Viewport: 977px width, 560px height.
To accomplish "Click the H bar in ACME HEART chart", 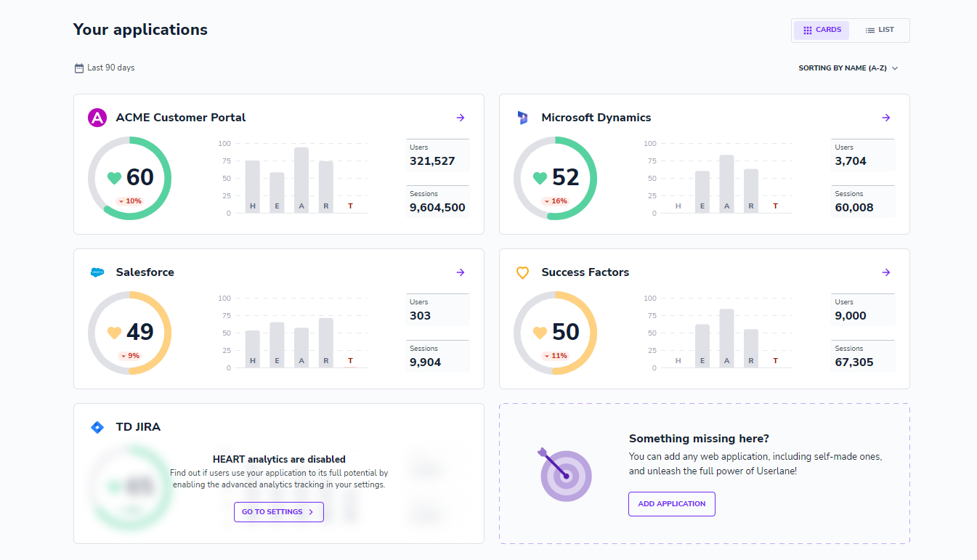I will 253,187.
